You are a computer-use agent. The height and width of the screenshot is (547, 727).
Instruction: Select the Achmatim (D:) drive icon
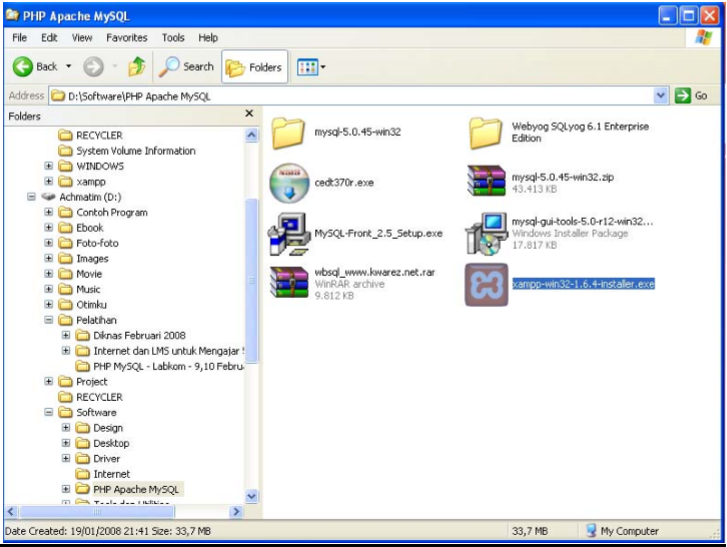pos(48,197)
